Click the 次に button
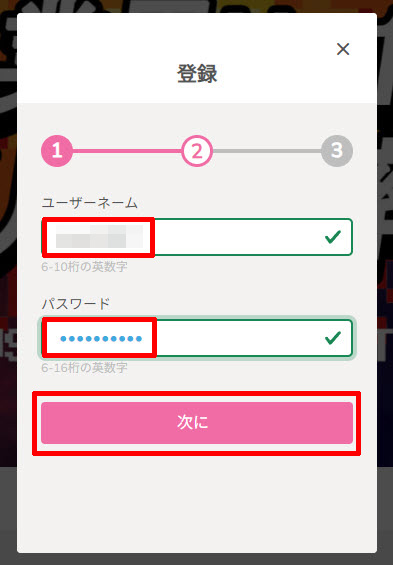Screen dimensions: 393x565 coord(197,423)
